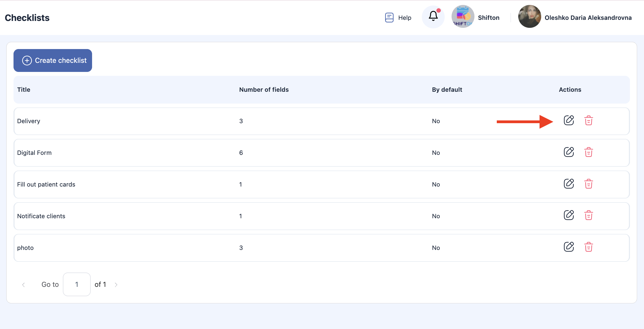This screenshot has width=644, height=329.
Task: Select the Delivery row title
Action: click(x=29, y=121)
